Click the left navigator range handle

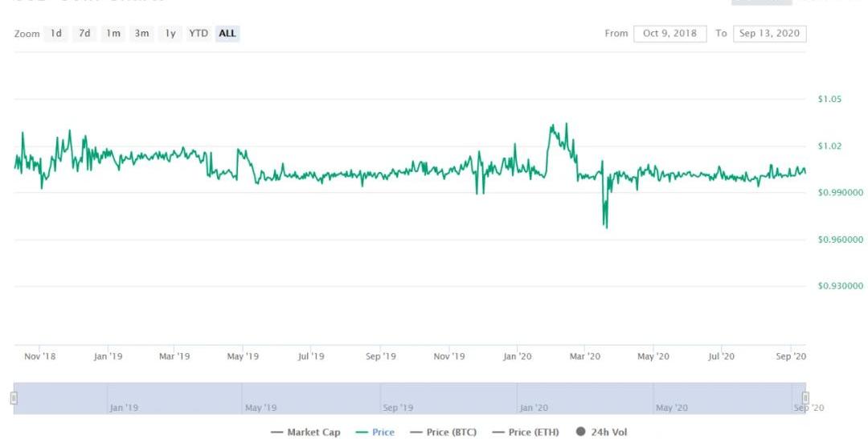(x=14, y=398)
